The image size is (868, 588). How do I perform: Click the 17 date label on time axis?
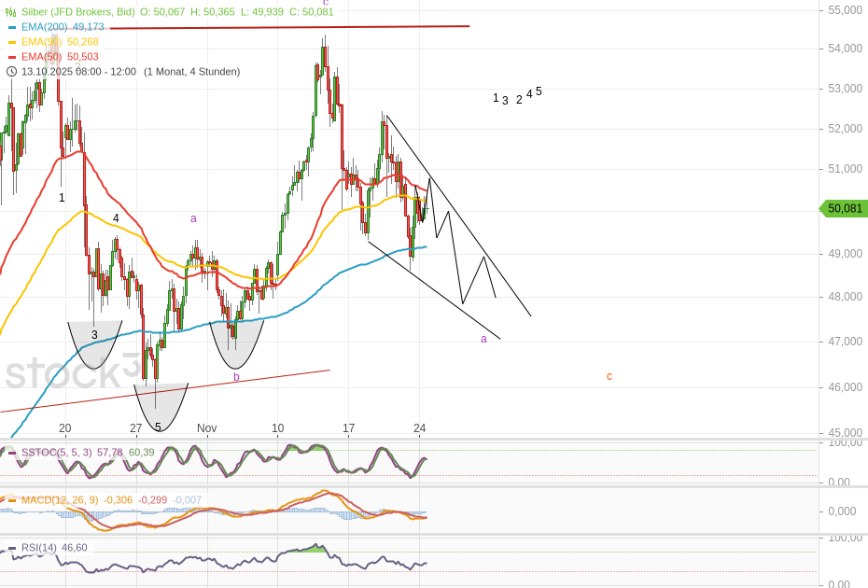(x=348, y=428)
